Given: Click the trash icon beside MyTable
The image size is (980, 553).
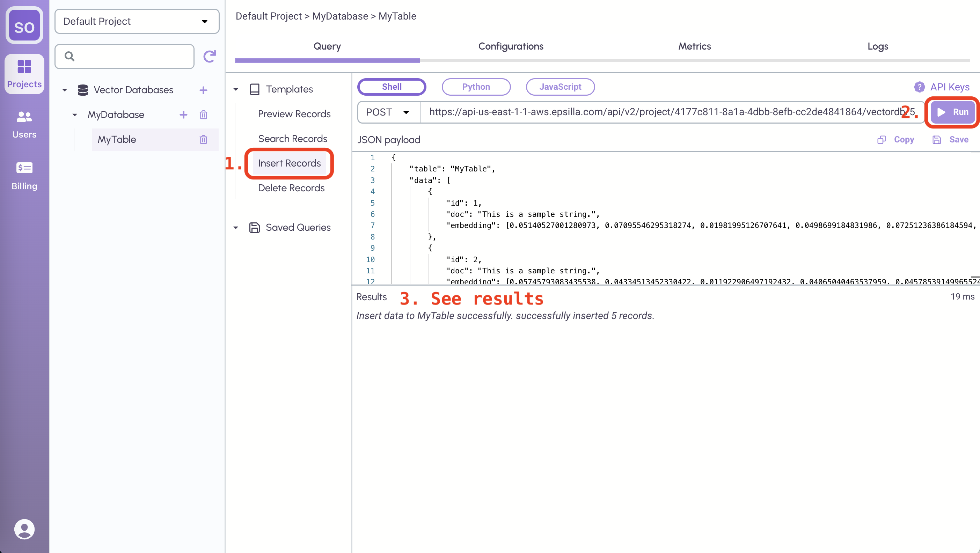Looking at the screenshot, I should pyautogui.click(x=203, y=140).
